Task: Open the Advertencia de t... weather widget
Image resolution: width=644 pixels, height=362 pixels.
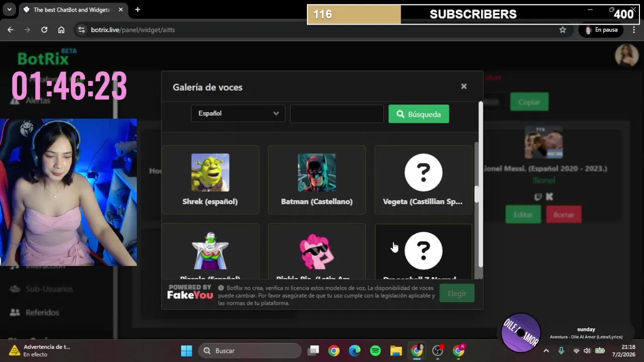Action: click(40, 350)
